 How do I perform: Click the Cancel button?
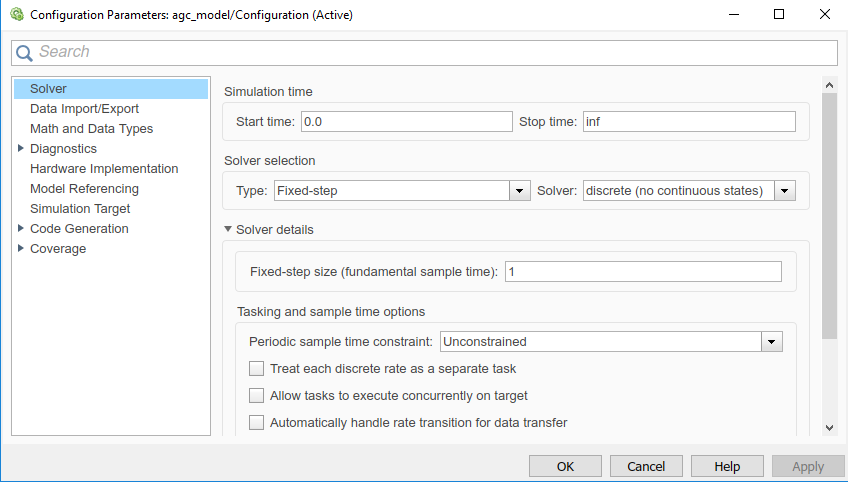click(x=645, y=466)
